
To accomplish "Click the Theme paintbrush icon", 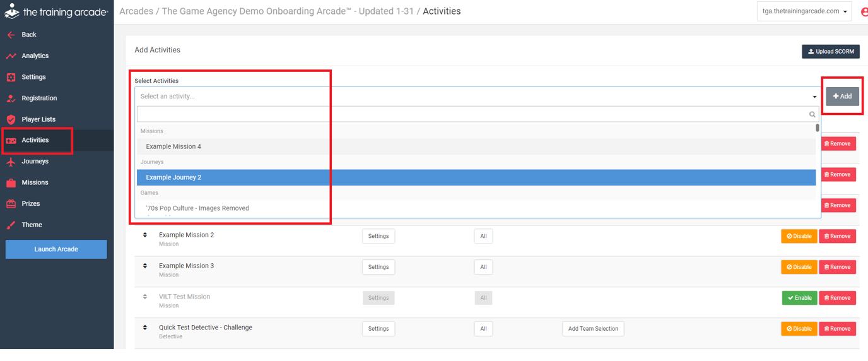I will 11,225.
